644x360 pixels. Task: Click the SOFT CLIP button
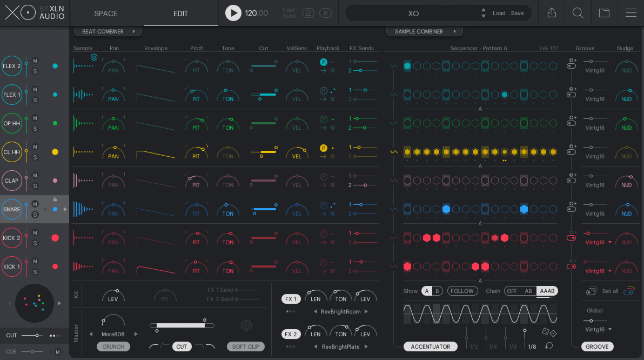pos(246,346)
